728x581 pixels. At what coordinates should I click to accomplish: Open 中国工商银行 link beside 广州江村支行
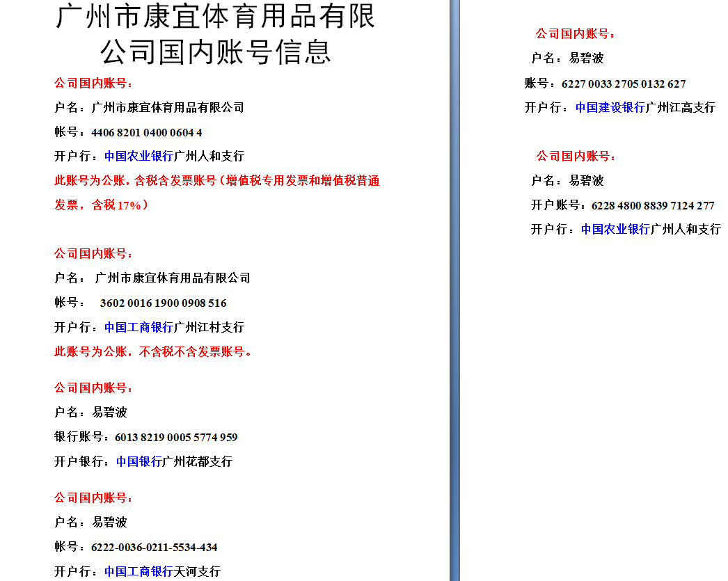[x=139, y=328]
